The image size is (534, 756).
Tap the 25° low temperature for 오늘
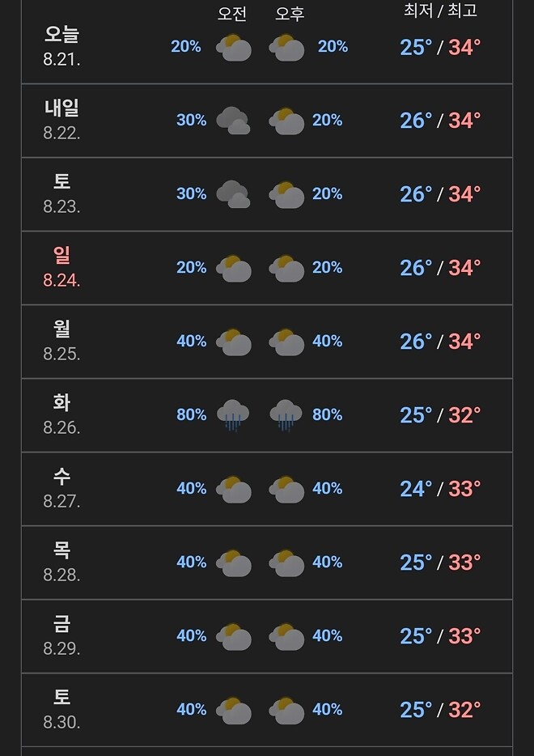point(415,47)
